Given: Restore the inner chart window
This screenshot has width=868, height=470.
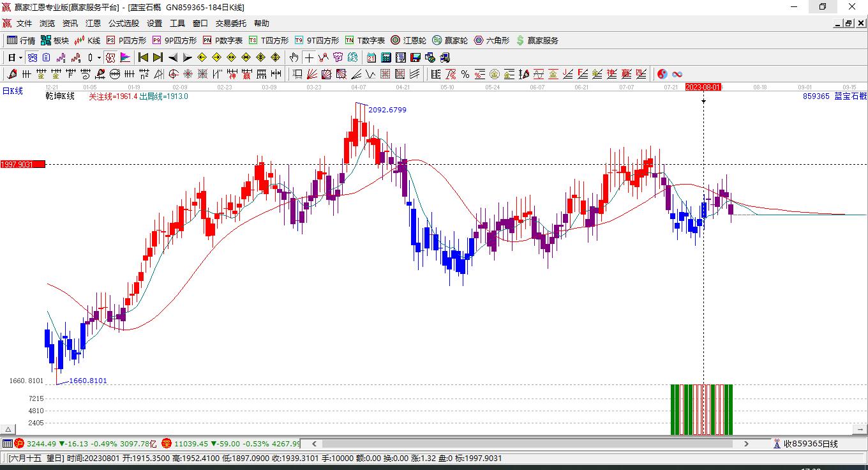Looking at the screenshot, I should 849,24.
